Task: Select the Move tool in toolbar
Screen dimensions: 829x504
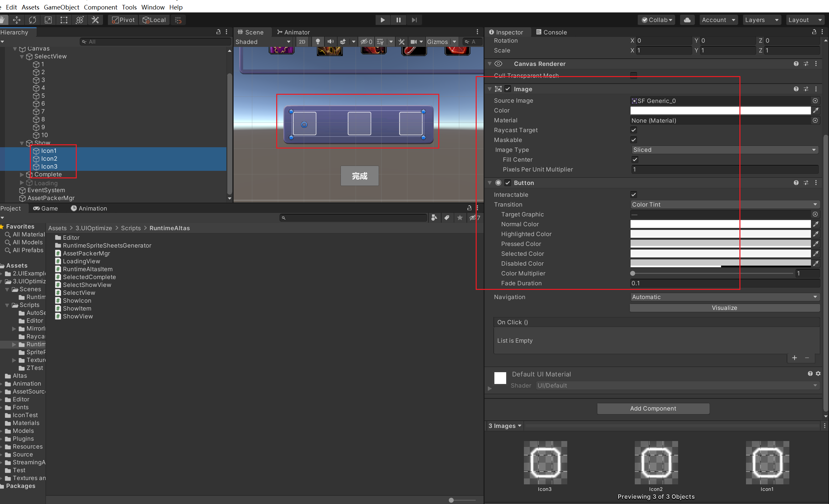Action: click(16, 20)
